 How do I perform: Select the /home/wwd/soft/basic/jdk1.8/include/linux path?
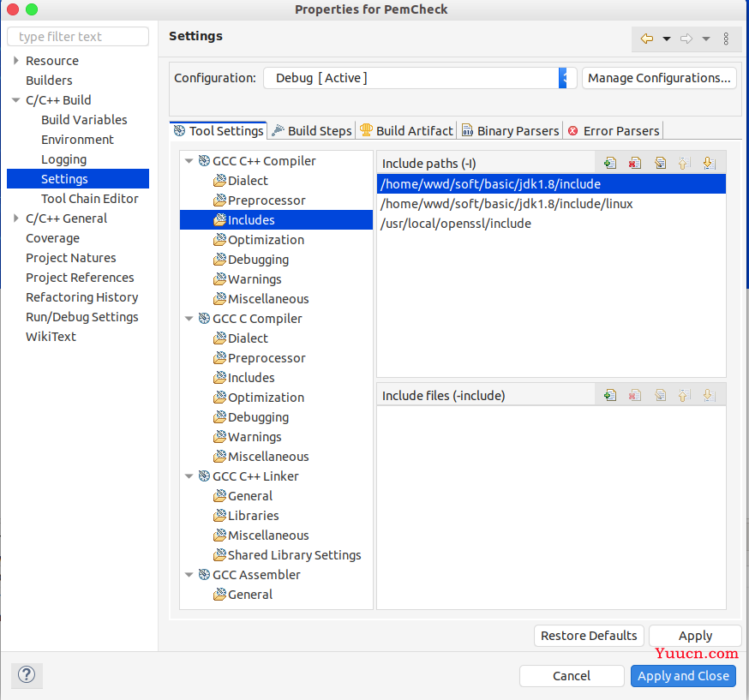point(552,204)
